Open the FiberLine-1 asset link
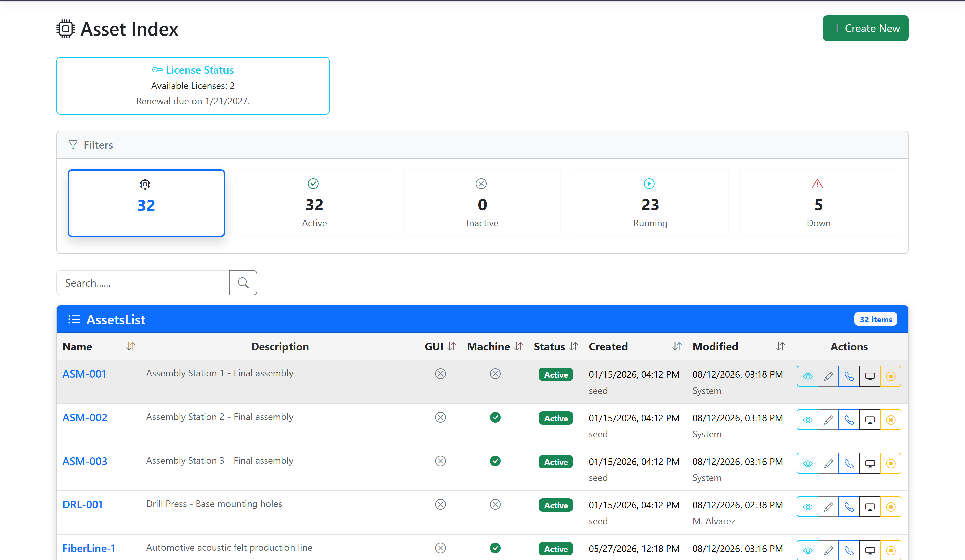Image resolution: width=965 pixels, height=560 pixels. coord(89,549)
